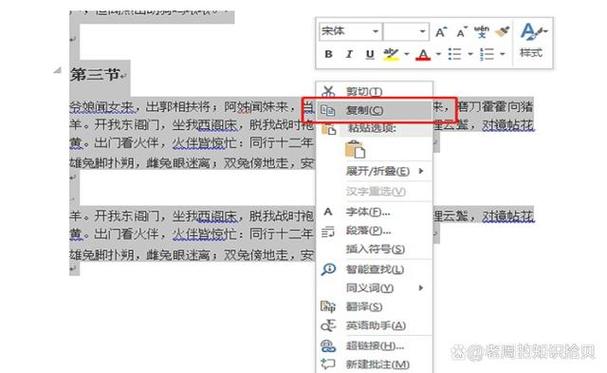Viewport: 607px width, 373px height.
Task: Select the format painter brush
Action: click(502, 32)
